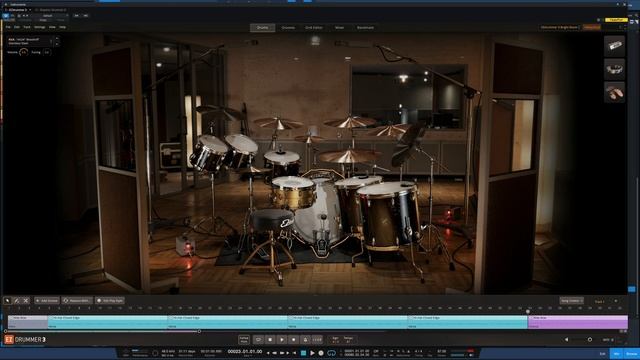The image size is (640, 360).
Task: Stop playback in EZdrummer transport
Action: [x=270, y=339]
